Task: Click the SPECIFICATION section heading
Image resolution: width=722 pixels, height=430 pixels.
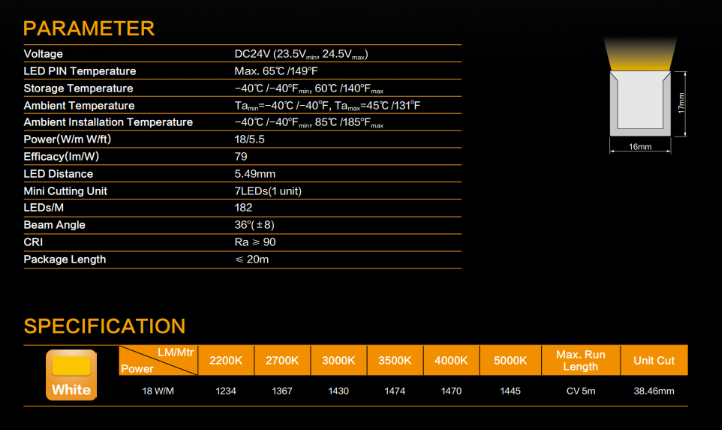Action: pyautogui.click(x=104, y=326)
